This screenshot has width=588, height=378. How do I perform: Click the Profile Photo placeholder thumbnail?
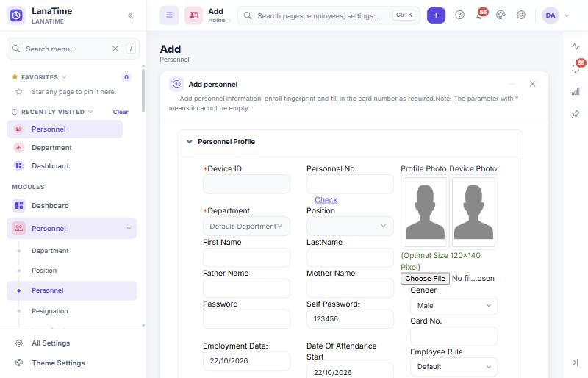coord(425,212)
